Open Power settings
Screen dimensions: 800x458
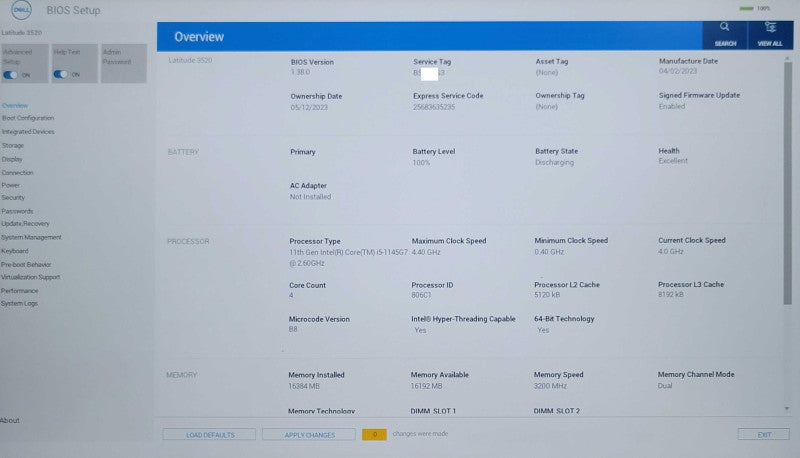pos(10,185)
